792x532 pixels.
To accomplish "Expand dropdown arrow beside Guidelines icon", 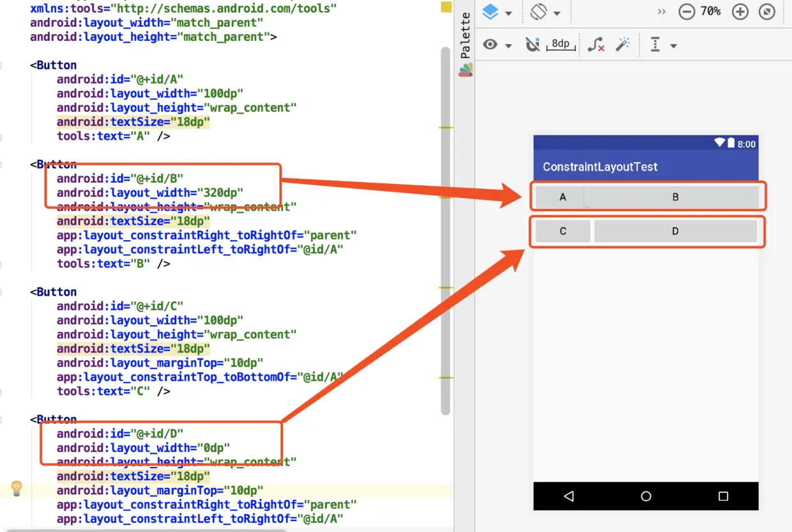I will tap(673, 46).
